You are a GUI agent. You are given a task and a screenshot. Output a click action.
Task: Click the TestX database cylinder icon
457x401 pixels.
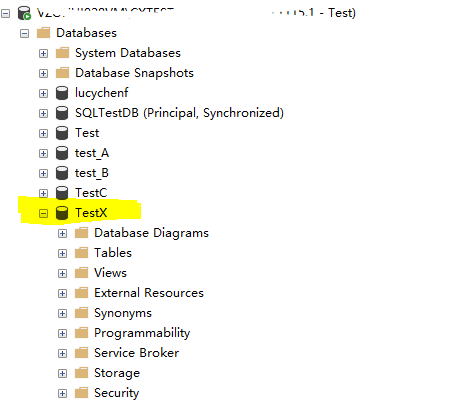tap(62, 213)
